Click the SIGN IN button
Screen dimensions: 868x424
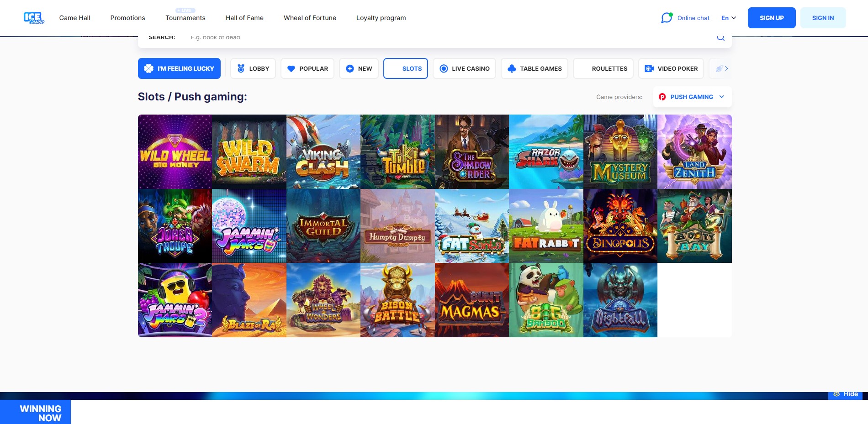tap(823, 18)
